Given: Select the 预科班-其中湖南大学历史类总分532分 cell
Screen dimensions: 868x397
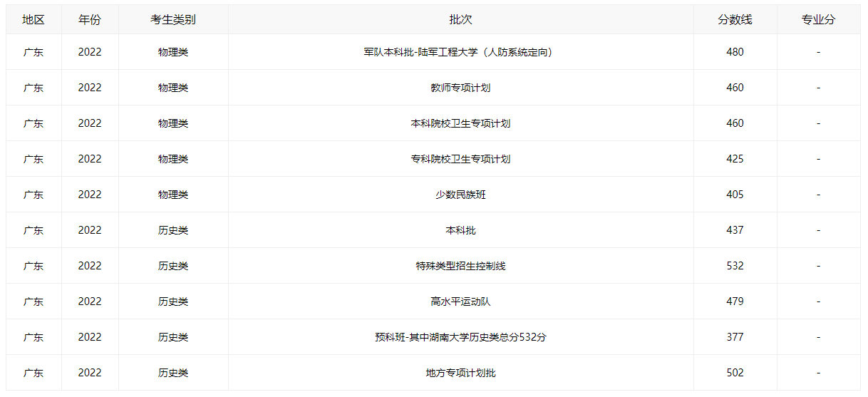Looking at the screenshot, I should click(x=460, y=337).
